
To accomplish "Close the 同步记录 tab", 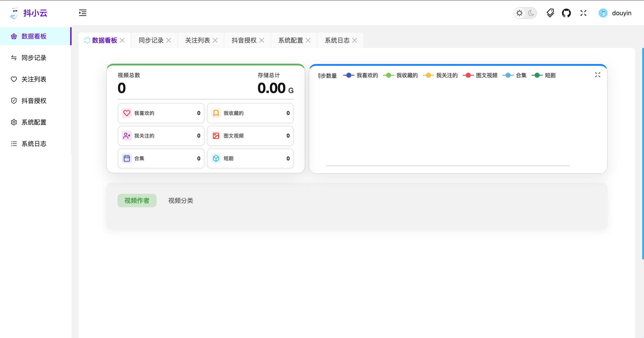I will (169, 40).
